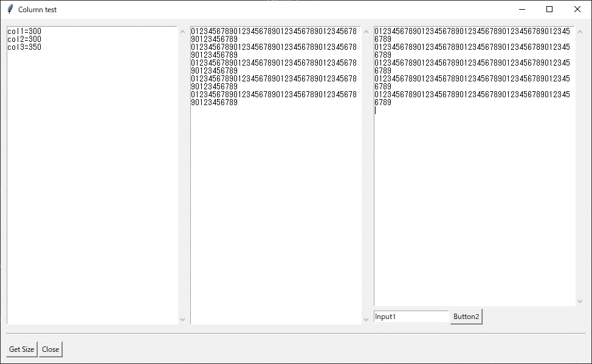Minimize the Column test window
Screen dimensions: 592x364
pos(522,9)
